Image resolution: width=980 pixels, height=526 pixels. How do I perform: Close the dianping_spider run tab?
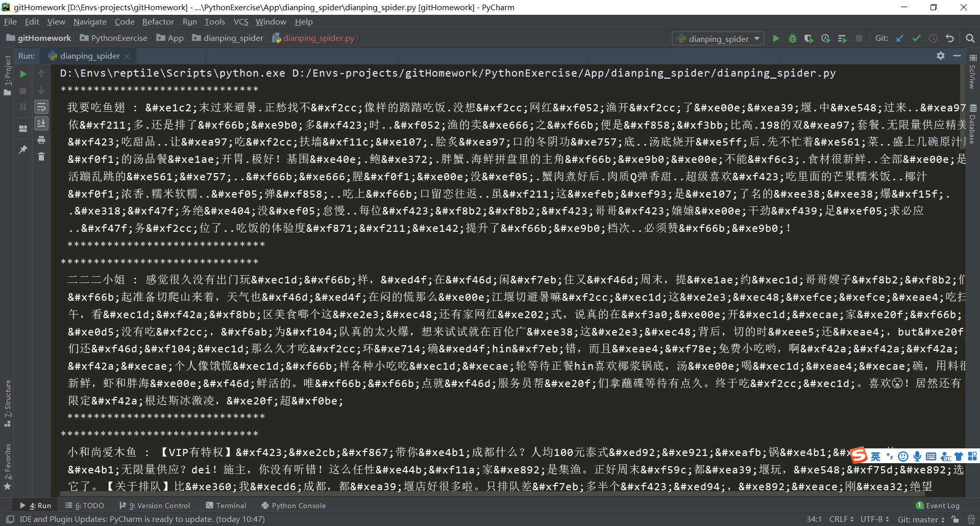(x=127, y=56)
